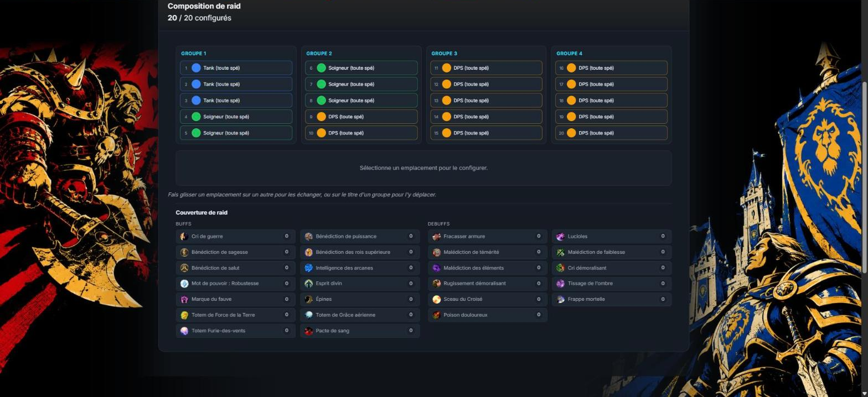The image size is (868, 397).
Task: Select the Lucioles debuff icon
Action: 561,236
